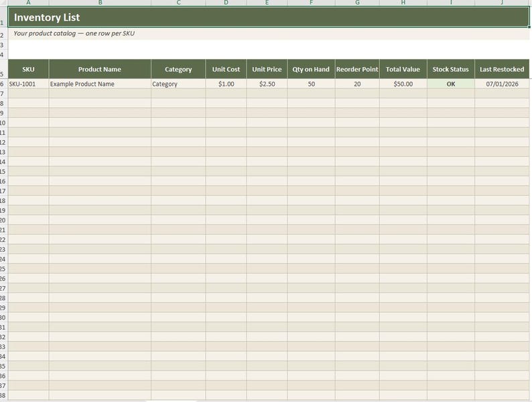
Task: Select row 20 by its row number
Action: click(3, 220)
